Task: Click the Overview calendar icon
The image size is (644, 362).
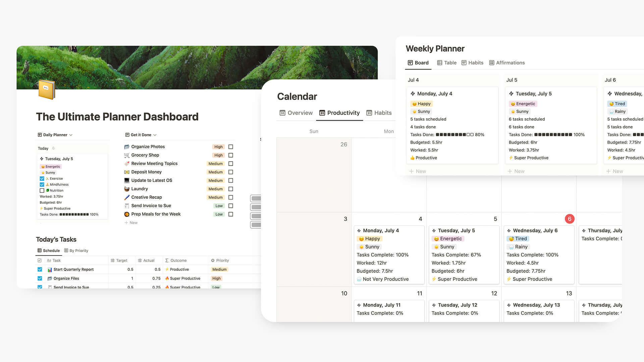Action: [282, 113]
